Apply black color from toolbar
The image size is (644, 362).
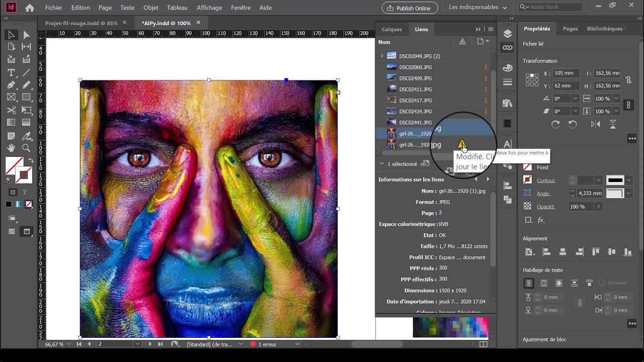point(9,204)
